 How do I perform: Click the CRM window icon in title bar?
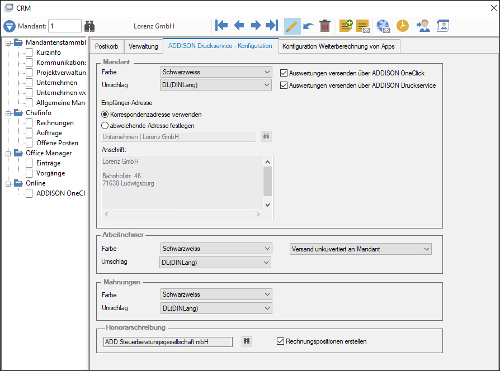[9, 7]
